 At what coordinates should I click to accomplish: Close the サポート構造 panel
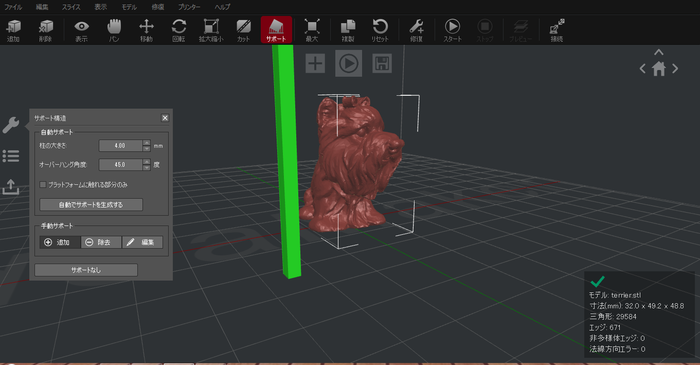[165, 118]
